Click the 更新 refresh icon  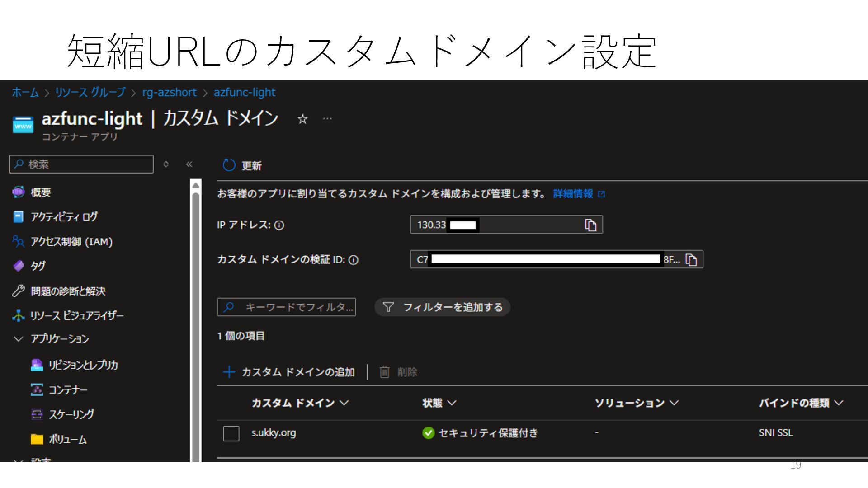tap(229, 165)
